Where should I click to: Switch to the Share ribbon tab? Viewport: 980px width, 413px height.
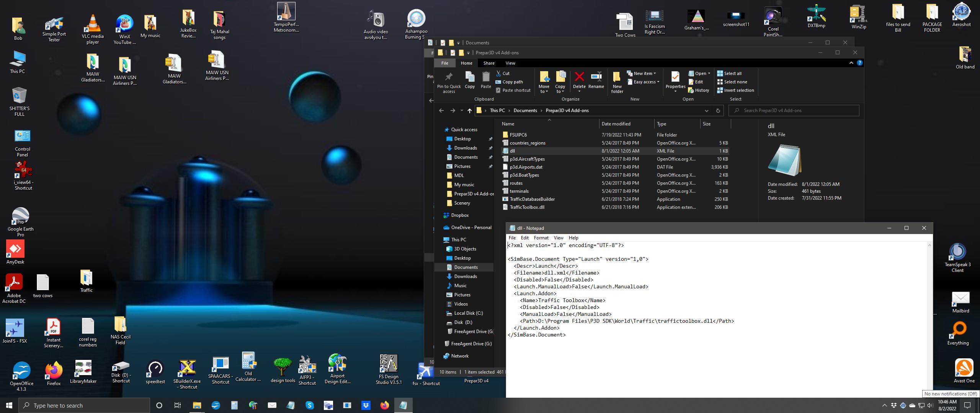(x=488, y=63)
